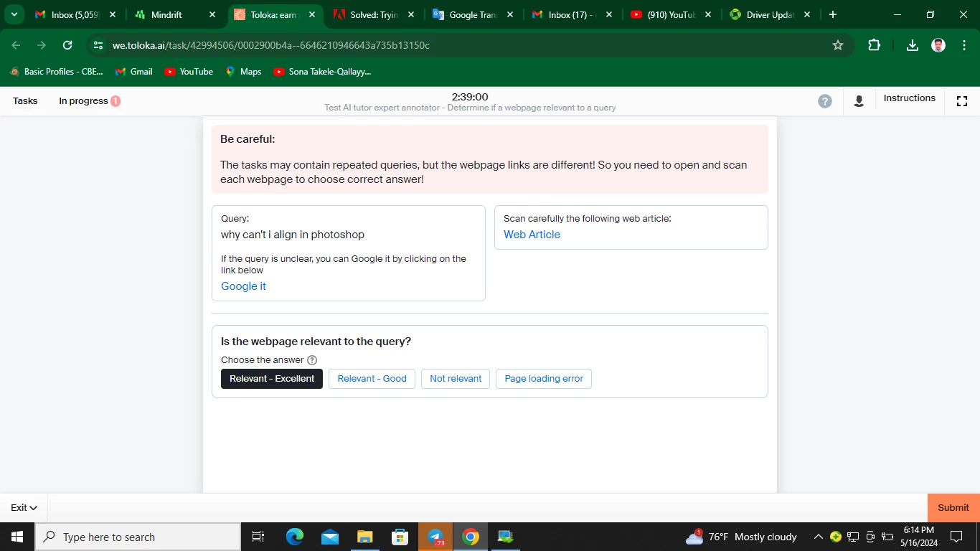980x551 pixels.
Task: Switch to the Mindrift tab
Action: pyautogui.click(x=174, y=14)
